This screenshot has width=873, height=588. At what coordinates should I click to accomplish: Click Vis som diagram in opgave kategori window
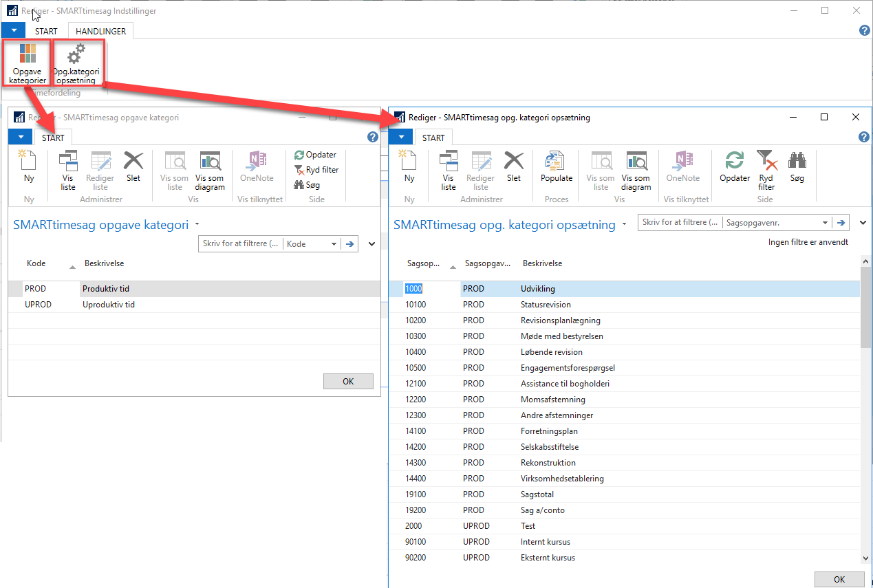pyautogui.click(x=209, y=171)
